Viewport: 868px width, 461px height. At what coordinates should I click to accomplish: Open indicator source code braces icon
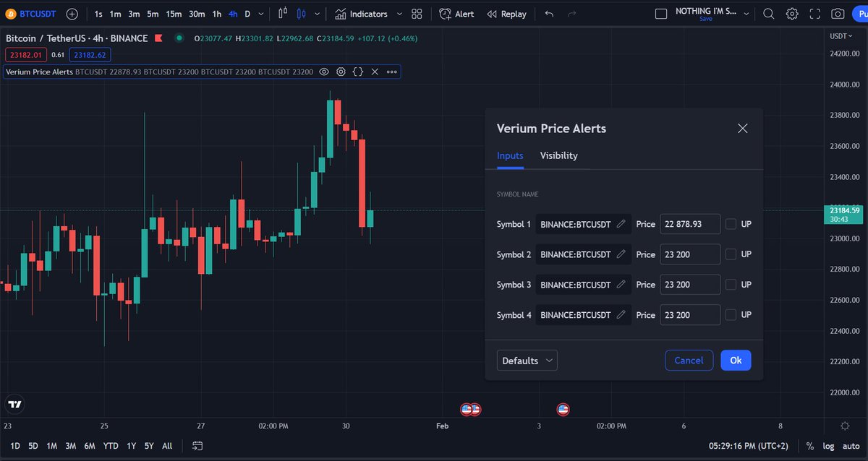pos(358,72)
